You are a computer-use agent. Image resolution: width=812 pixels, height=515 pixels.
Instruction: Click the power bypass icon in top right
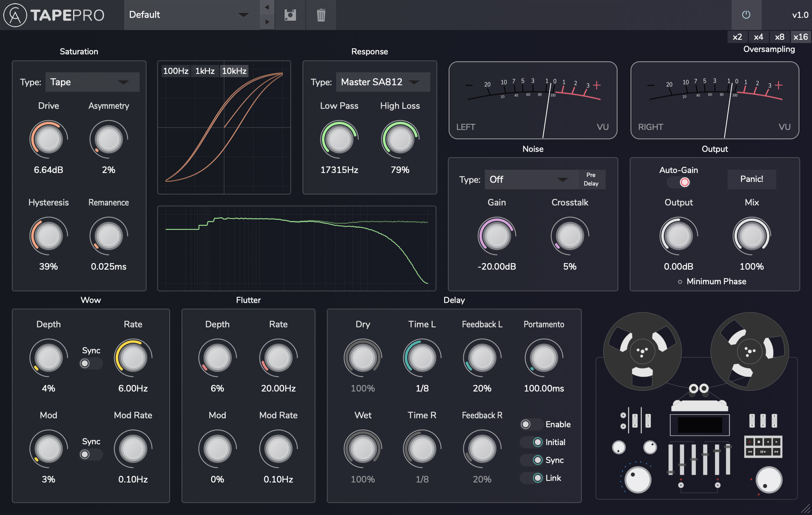click(x=747, y=15)
